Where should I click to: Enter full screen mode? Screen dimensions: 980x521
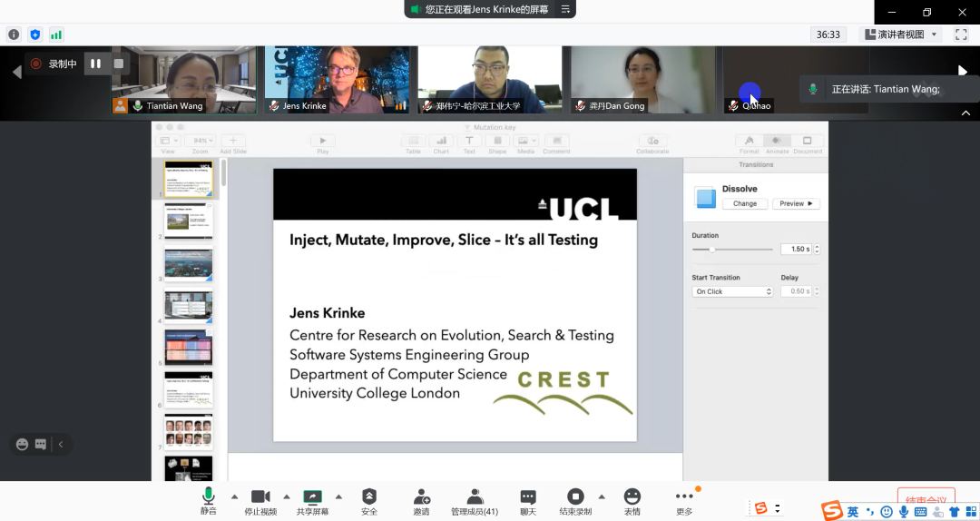coord(961,34)
